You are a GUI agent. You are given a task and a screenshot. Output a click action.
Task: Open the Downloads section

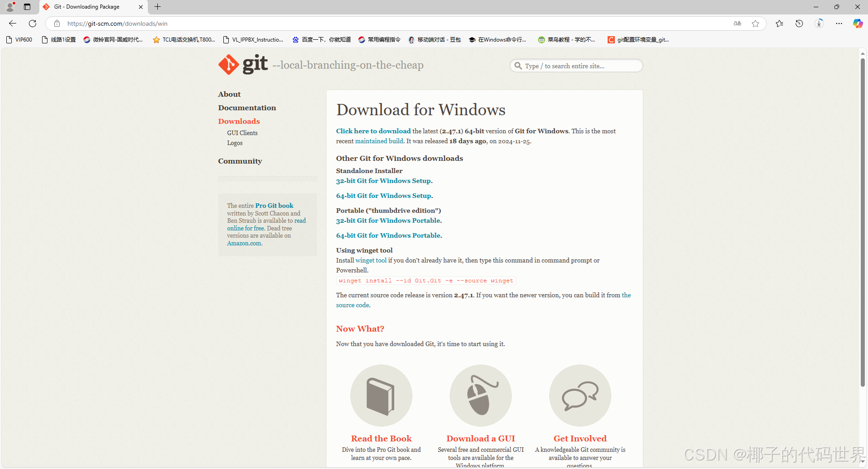point(239,121)
